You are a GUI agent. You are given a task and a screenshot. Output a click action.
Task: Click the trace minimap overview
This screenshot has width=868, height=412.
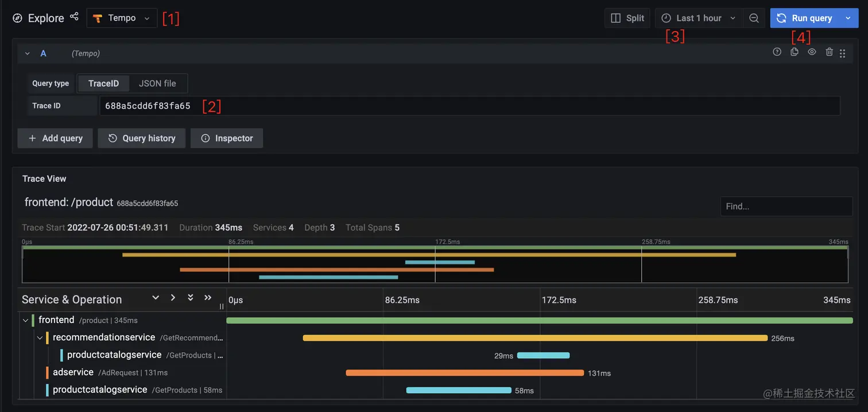(x=435, y=265)
